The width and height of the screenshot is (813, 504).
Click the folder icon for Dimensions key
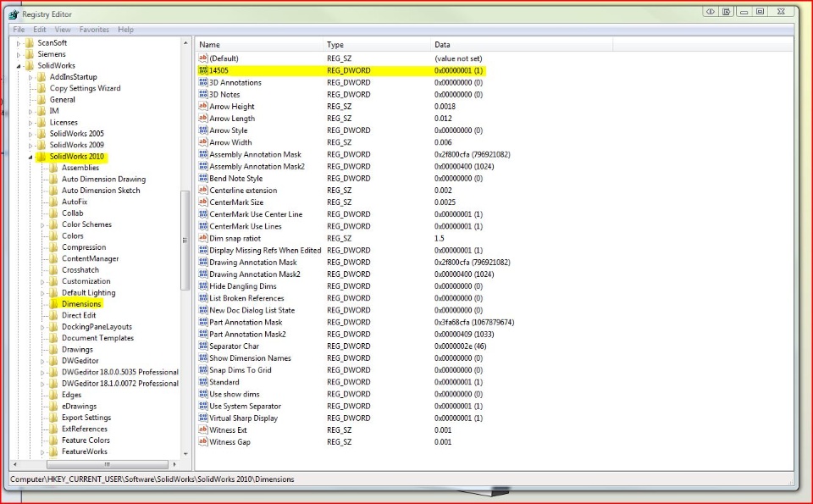click(x=53, y=304)
